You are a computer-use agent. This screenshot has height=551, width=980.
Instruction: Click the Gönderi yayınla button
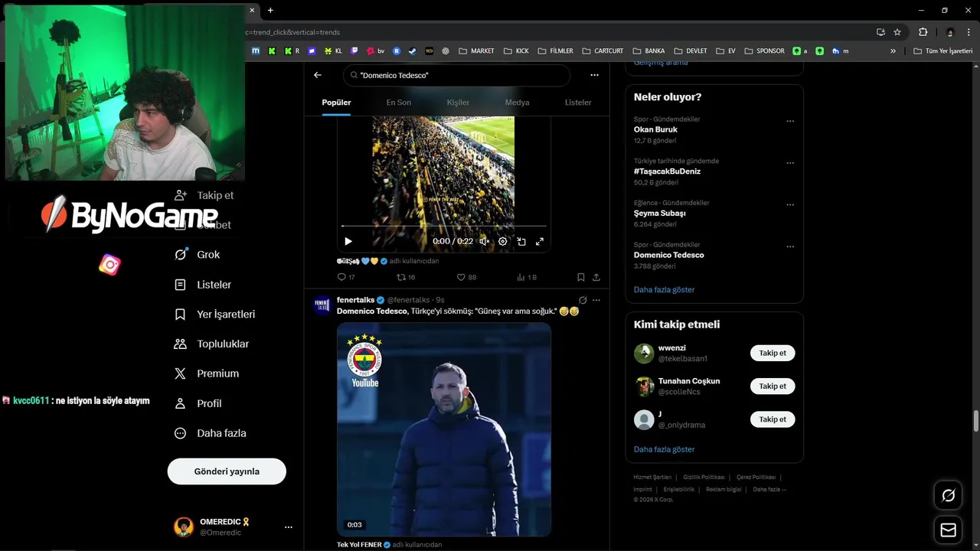tap(227, 471)
